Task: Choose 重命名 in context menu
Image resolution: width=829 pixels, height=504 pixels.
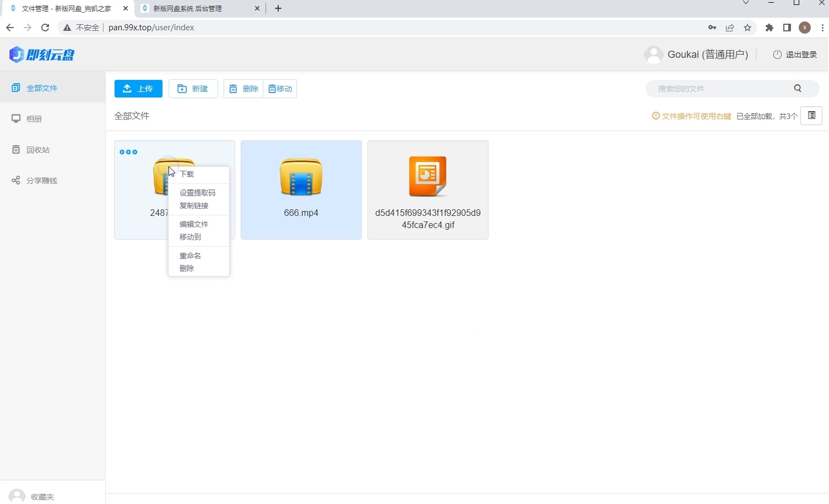Action: 199,256
